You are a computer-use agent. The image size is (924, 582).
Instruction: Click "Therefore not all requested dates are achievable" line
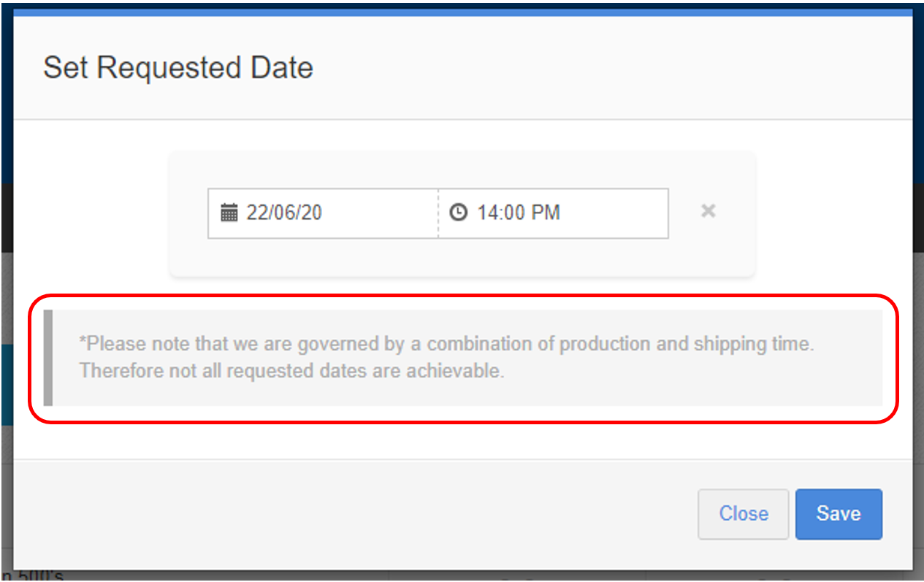pos(291,370)
